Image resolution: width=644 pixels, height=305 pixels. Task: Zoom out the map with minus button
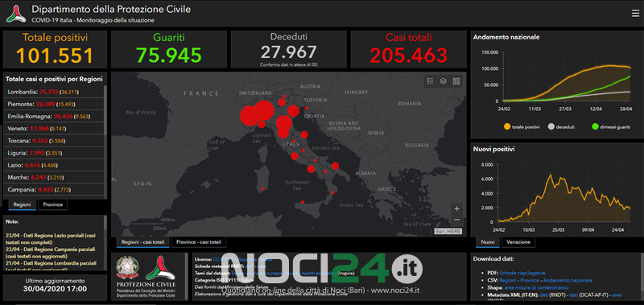coord(456,220)
